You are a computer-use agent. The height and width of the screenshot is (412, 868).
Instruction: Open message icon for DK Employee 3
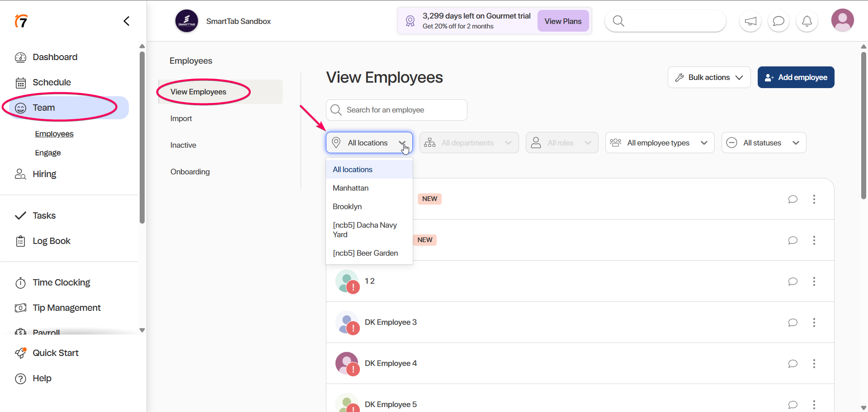point(793,323)
